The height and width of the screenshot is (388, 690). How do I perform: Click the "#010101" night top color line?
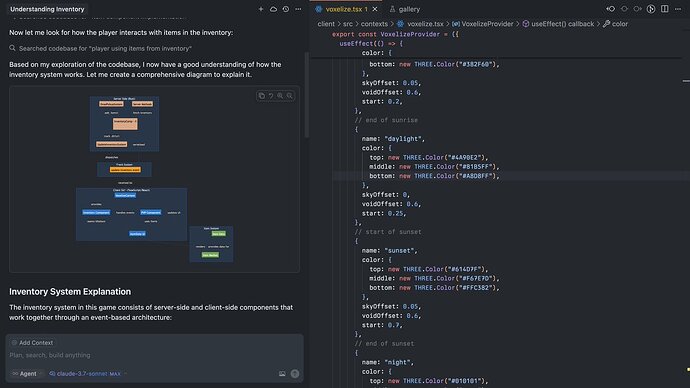(x=429, y=381)
